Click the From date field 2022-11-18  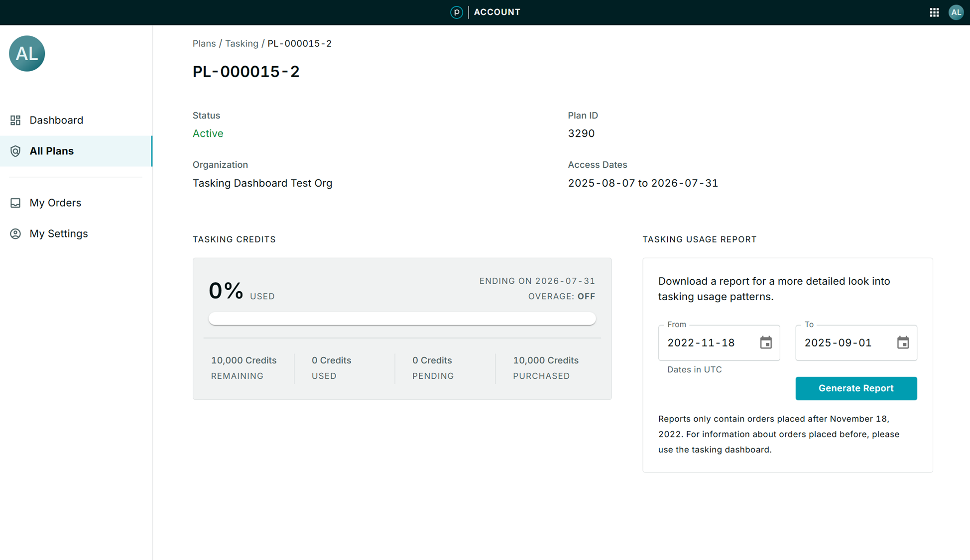click(x=707, y=342)
